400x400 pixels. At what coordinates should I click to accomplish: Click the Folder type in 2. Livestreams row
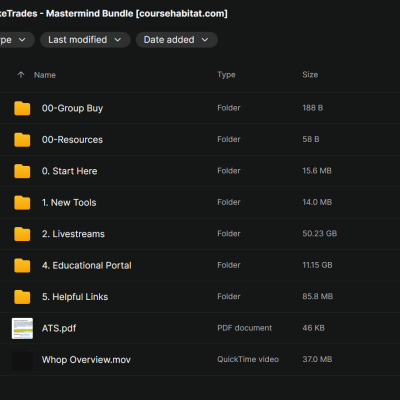pos(229,233)
